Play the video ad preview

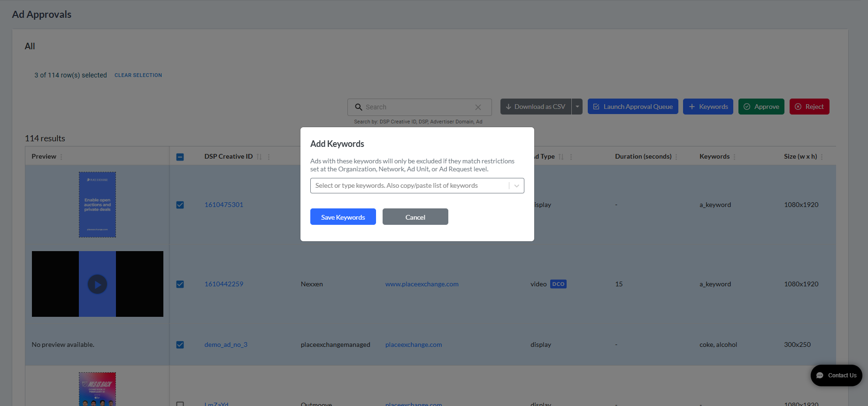coord(97,284)
